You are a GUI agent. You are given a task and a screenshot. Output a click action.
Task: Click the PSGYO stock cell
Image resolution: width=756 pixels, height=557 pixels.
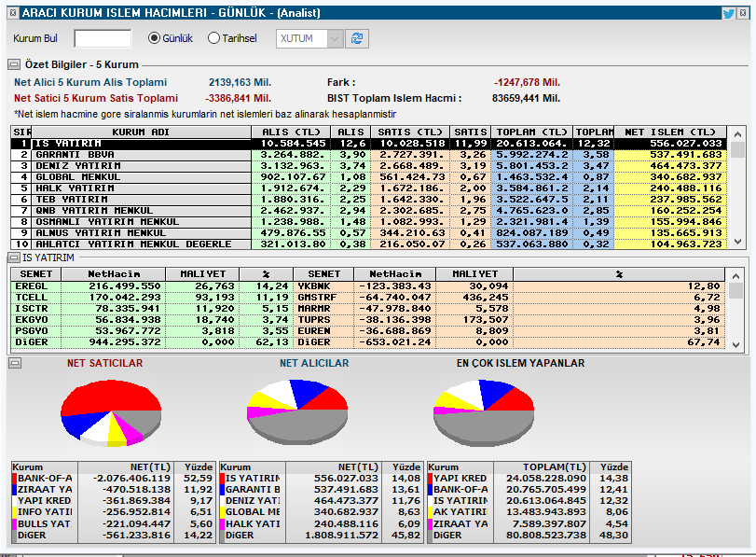(35, 330)
